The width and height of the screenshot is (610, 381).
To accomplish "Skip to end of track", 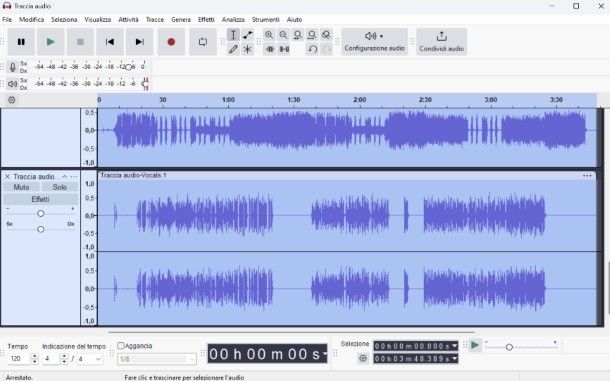I will pyautogui.click(x=139, y=42).
